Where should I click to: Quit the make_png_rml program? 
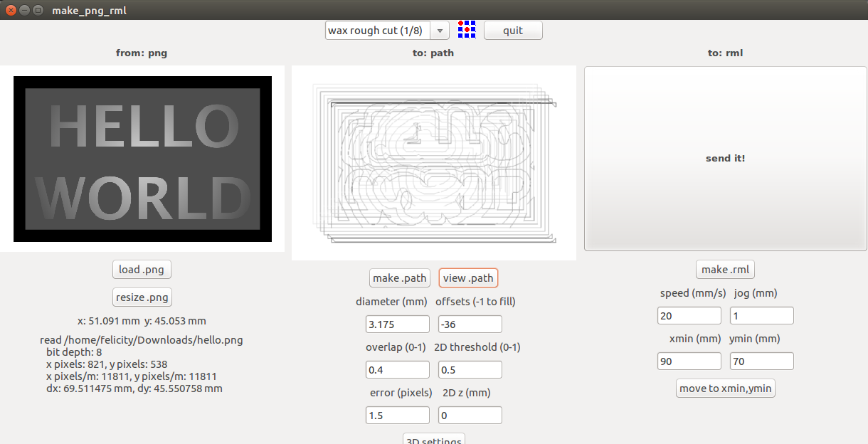coord(513,31)
